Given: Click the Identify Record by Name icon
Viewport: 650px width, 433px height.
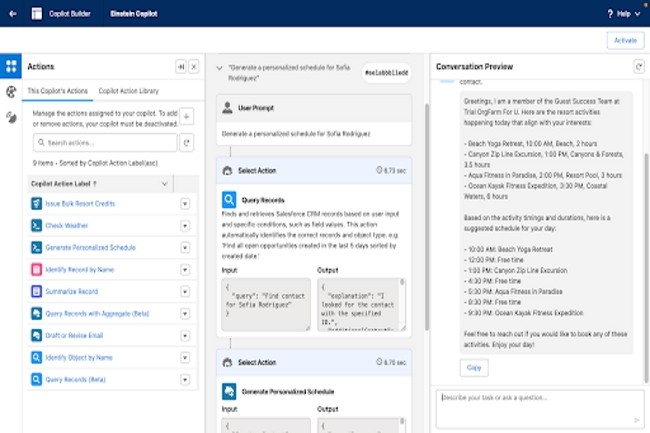Looking at the screenshot, I should (36, 269).
